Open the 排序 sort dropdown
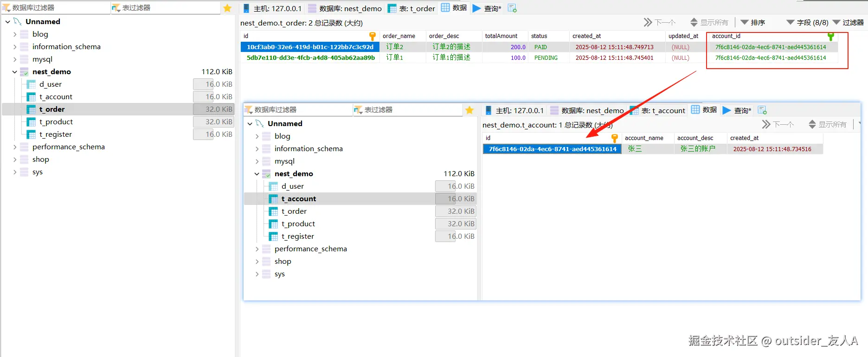This screenshot has width=868, height=357. [753, 22]
